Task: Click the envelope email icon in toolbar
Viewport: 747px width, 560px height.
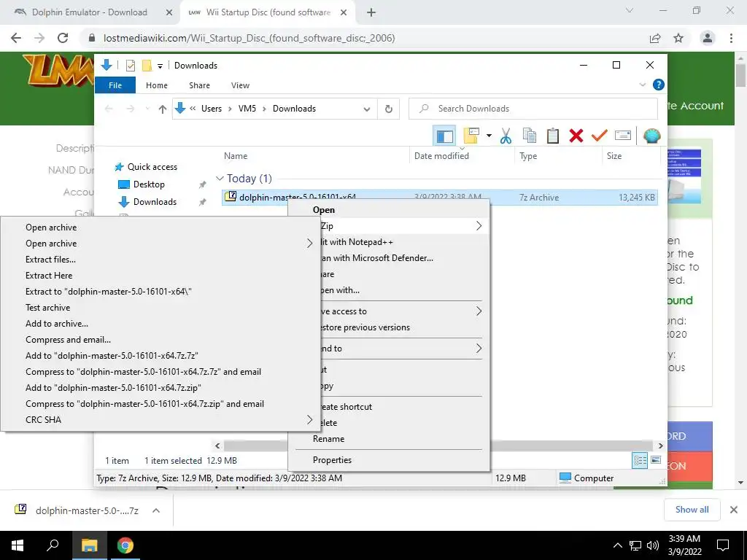Action: tap(623, 136)
